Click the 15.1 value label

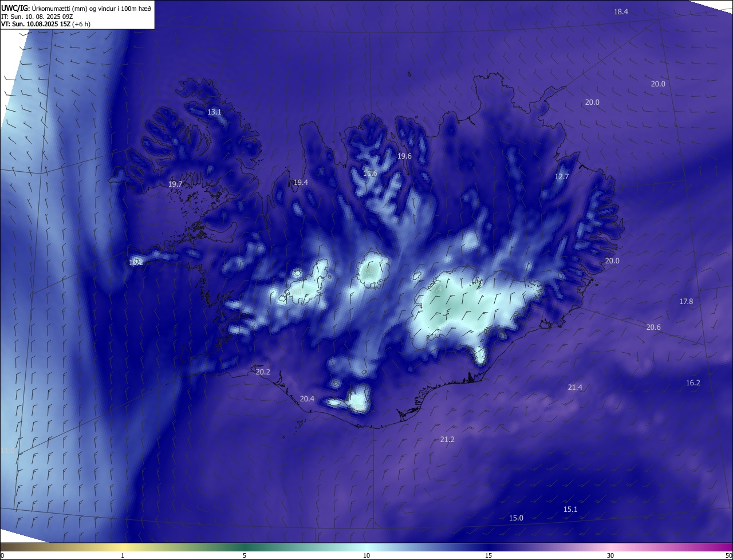[x=570, y=510]
